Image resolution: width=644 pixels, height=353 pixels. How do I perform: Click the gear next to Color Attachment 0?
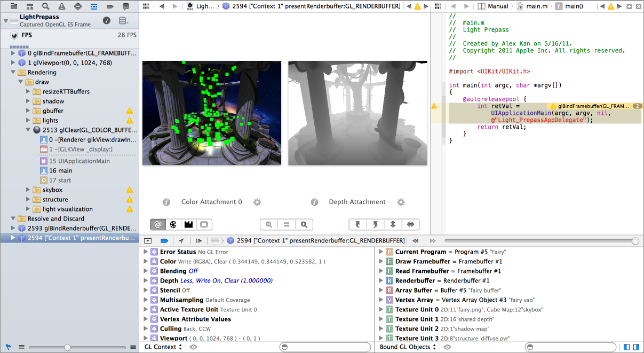pyautogui.click(x=257, y=202)
